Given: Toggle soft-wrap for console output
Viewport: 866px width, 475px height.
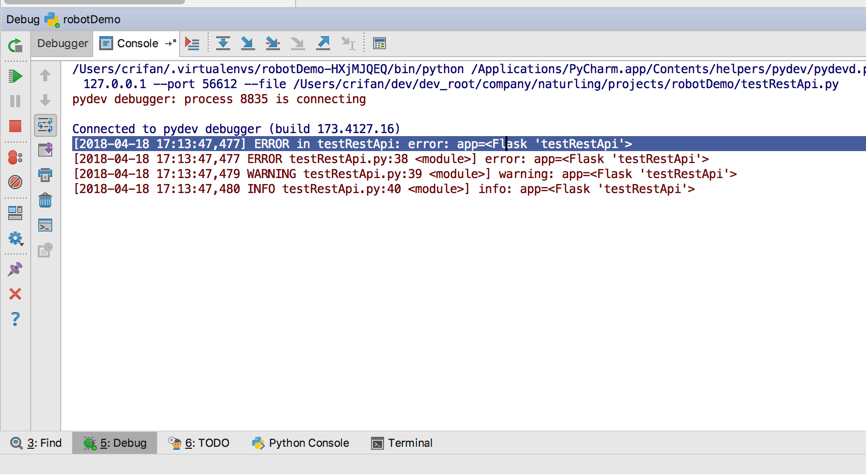Looking at the screenshot, I should [x=45, y=125].
